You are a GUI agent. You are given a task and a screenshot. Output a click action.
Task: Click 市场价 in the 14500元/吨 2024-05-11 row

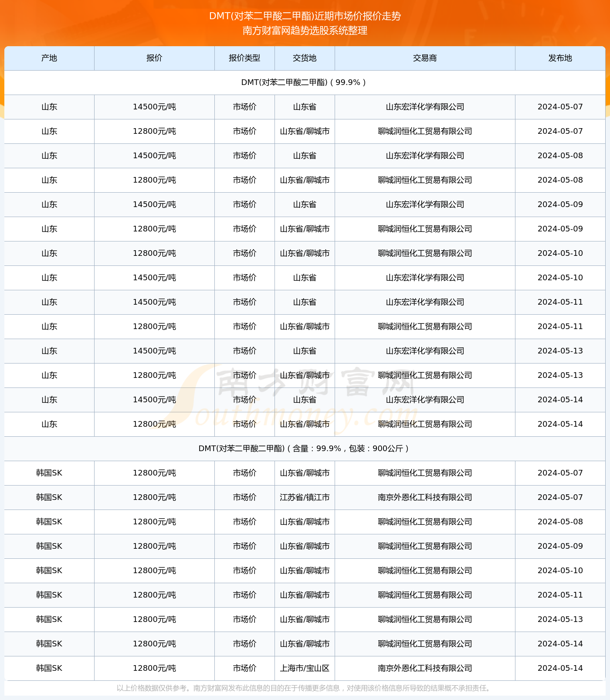[x=244, y=302]
